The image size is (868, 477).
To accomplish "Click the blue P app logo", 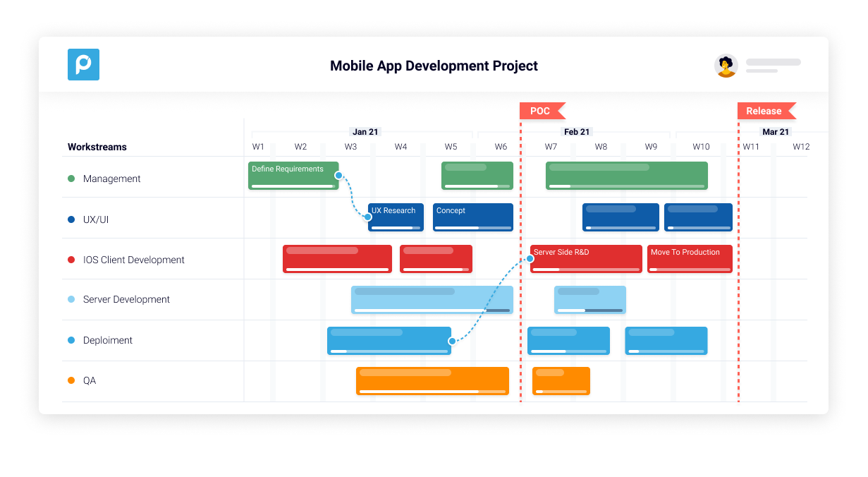I will point(83,64).
